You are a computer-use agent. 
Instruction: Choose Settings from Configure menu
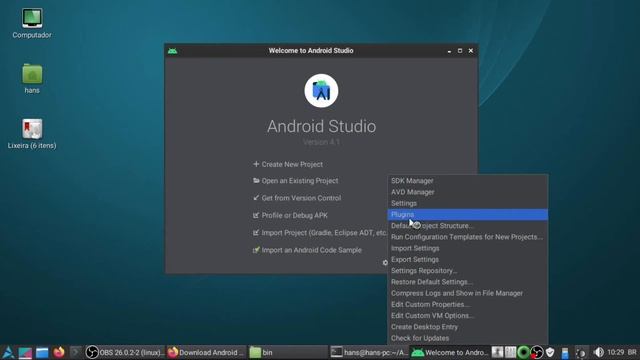pos(467,203)
